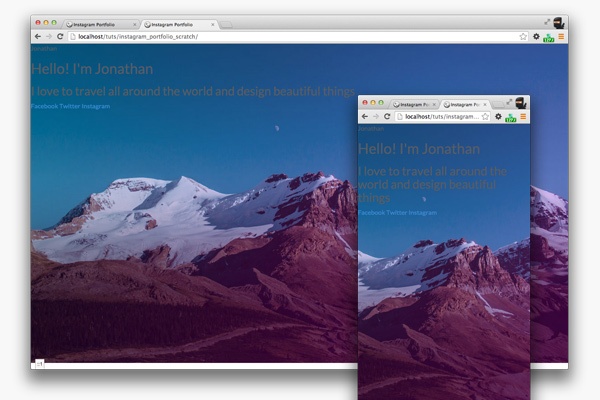The image size is (600, 400).
Task: Open green extension icon in large window
Action: point(549,38)
